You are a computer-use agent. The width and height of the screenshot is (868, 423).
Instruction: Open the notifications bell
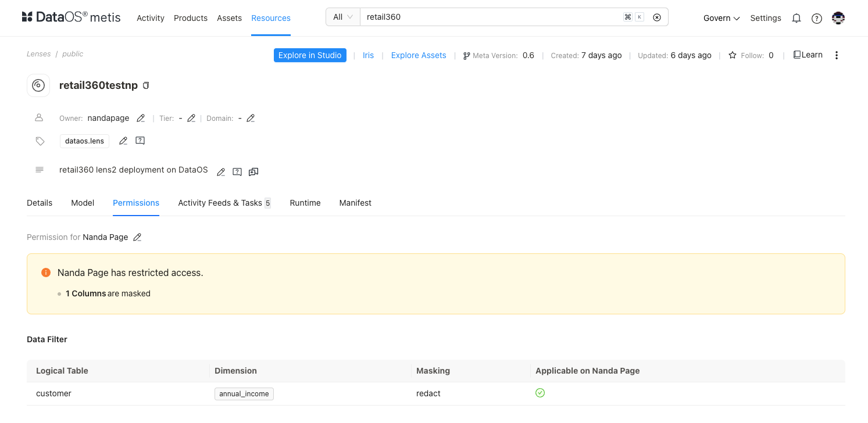(796, 18)
